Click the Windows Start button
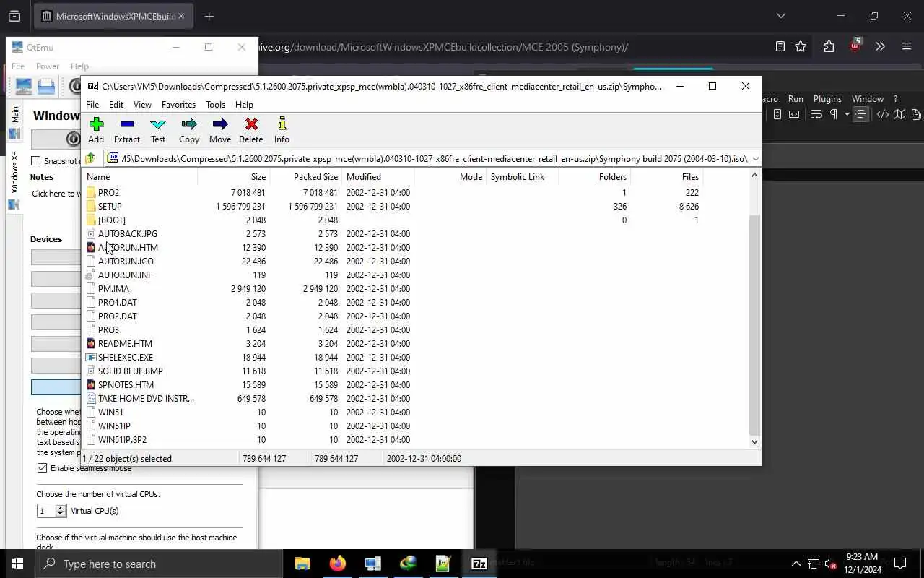This screenshot has width=924, height=578. [17, 564]
